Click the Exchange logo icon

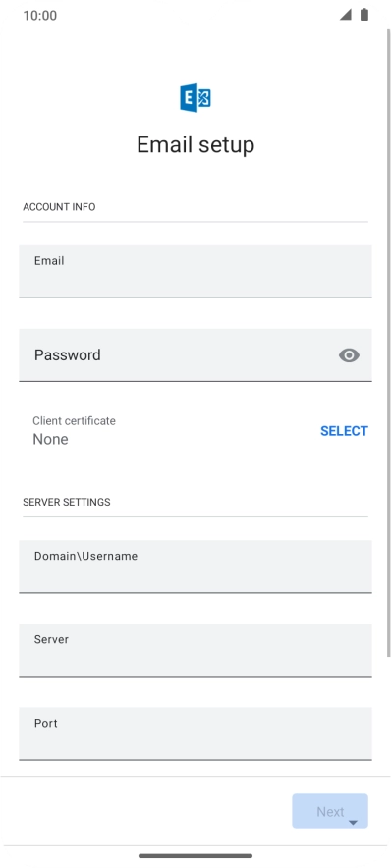point(195,98)
